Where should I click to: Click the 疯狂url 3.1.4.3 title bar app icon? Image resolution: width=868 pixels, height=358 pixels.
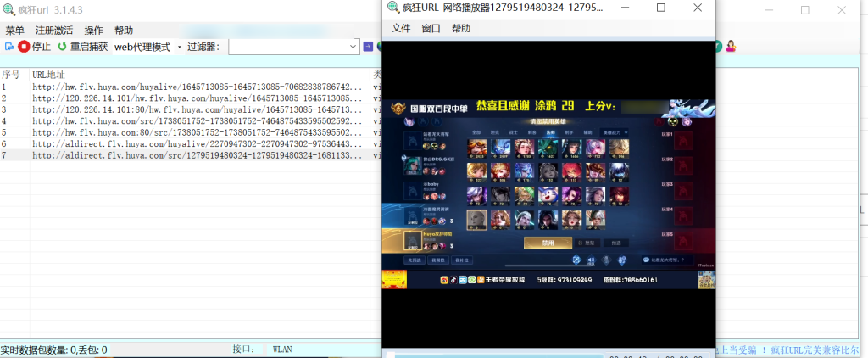point(8,9)
